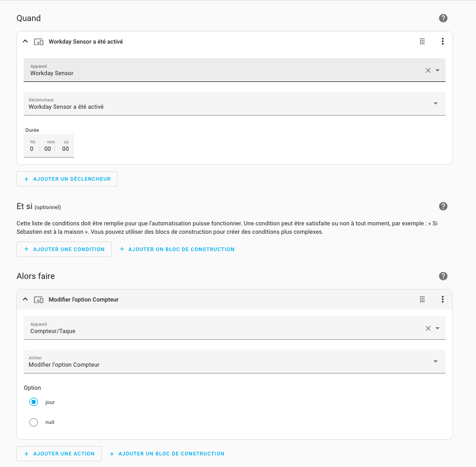Viewport: 476px width, 467px height.
Task: Open the Action dropdown
Action: (x=235, y=361)
